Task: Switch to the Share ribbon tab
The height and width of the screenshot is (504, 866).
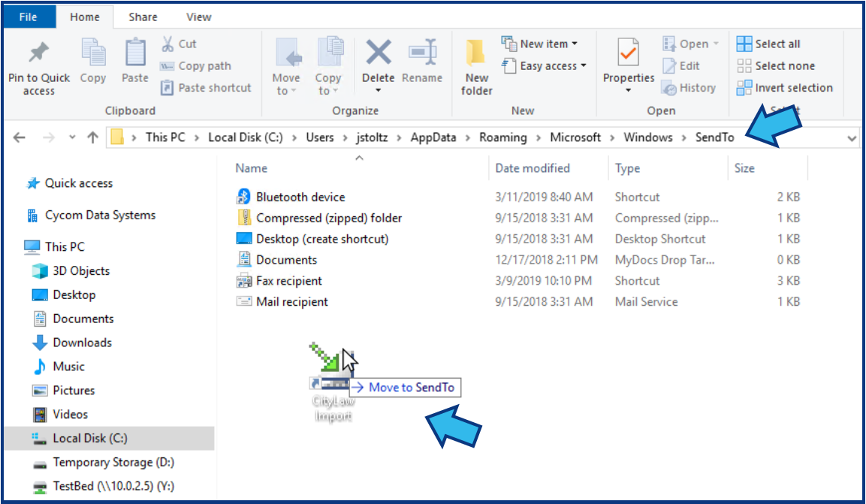Action: click(142, 17)
